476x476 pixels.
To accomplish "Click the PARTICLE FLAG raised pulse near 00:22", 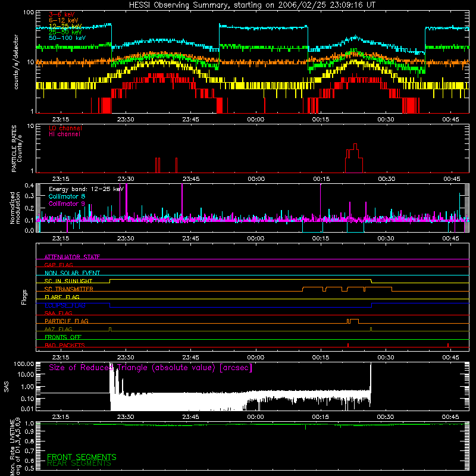I will (x=353, y=321).
